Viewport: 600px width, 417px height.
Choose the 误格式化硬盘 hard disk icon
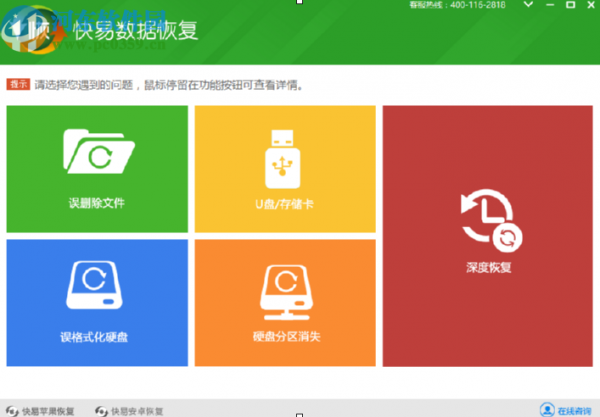[94, 285]
